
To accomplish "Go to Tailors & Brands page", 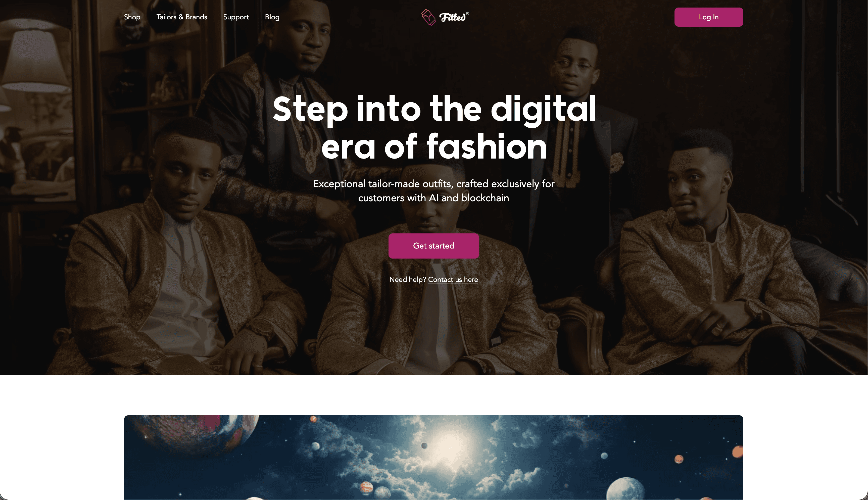I will click(x=182, y=17).
